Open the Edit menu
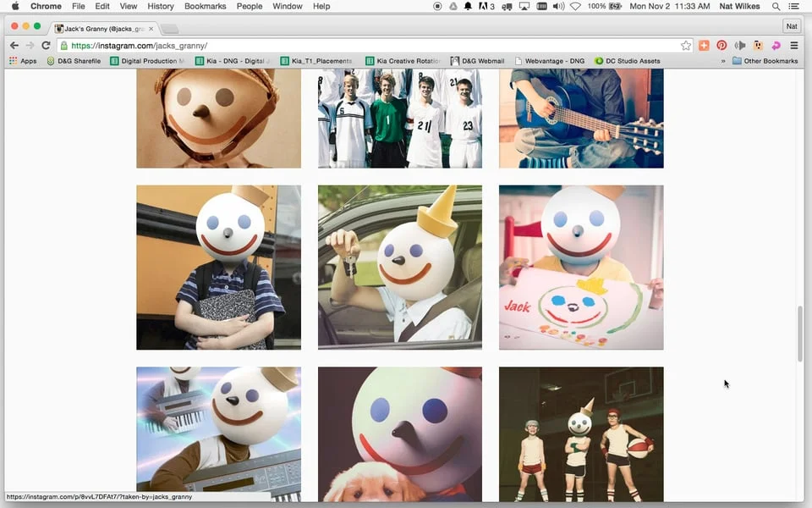This screenshot has height=508, width=812. click(x=102, y=6)
